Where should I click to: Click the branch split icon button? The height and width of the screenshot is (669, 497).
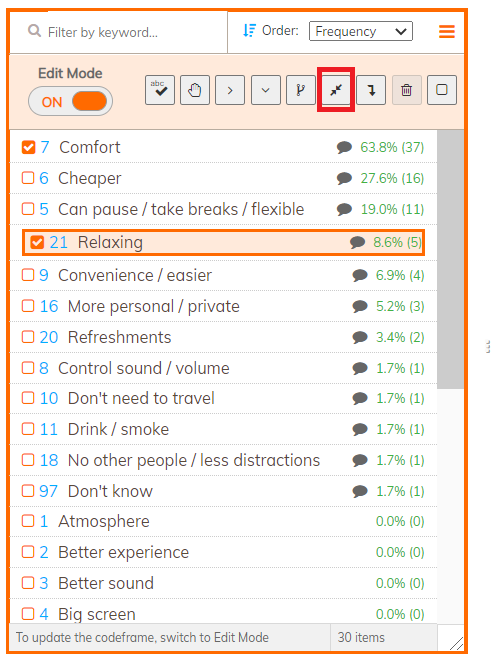[301, 90]
